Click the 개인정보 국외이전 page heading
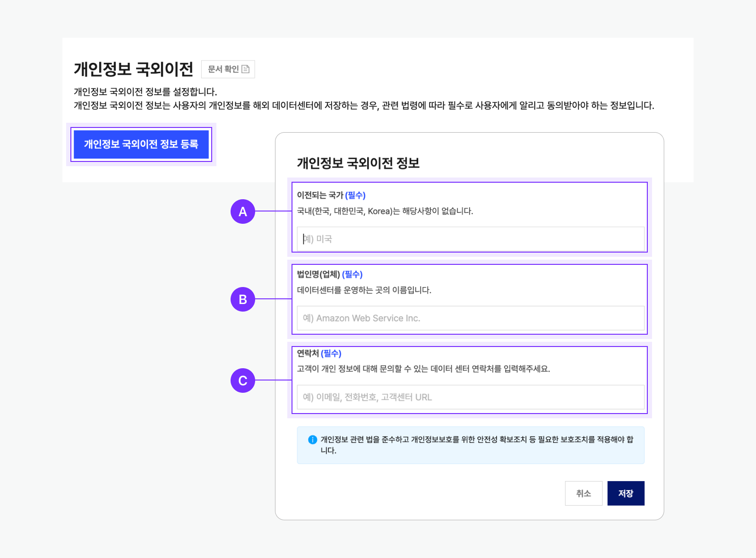756x558 pixels. click(x=133, y=69)
